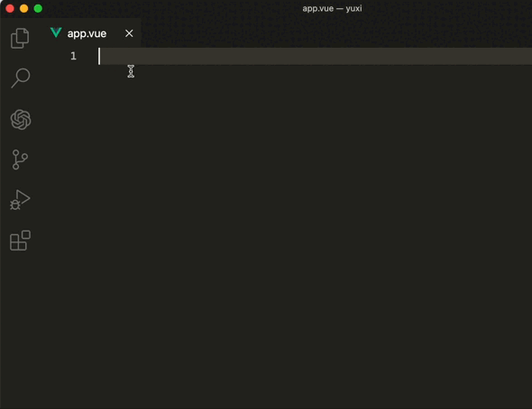This screenshot has width=532, height=409.
Task: Close the app.vue editor tab
Action: (129, 33)
